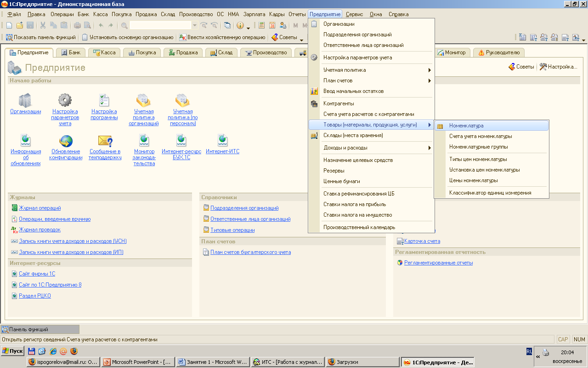Click the Монитор законодательства icon
This screenshot has width=588, height=368.
coord(144,140)
